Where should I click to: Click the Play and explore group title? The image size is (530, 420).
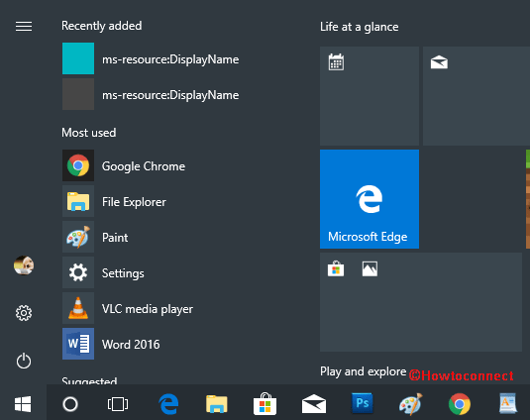(363, 371)
